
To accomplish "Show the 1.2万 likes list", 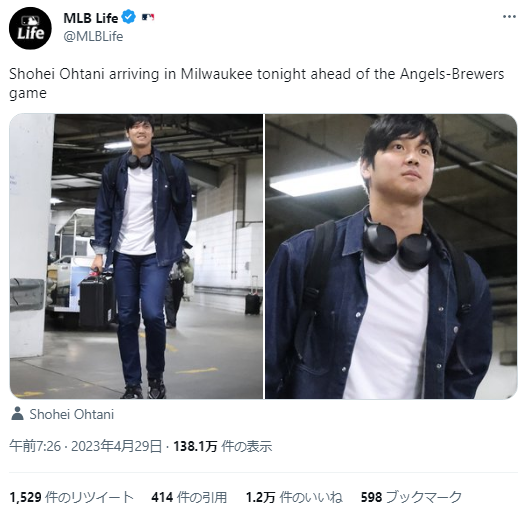I will point(294,497).
